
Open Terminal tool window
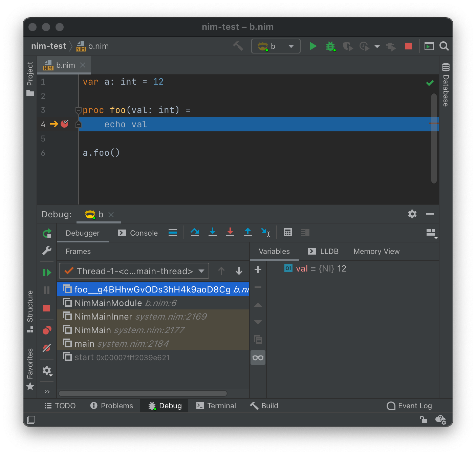coord(216,406)
